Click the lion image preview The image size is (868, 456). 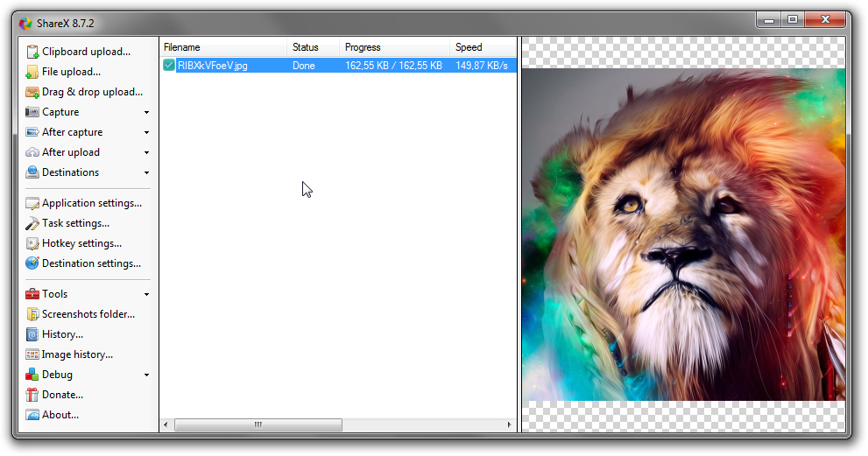coord(683,235)
